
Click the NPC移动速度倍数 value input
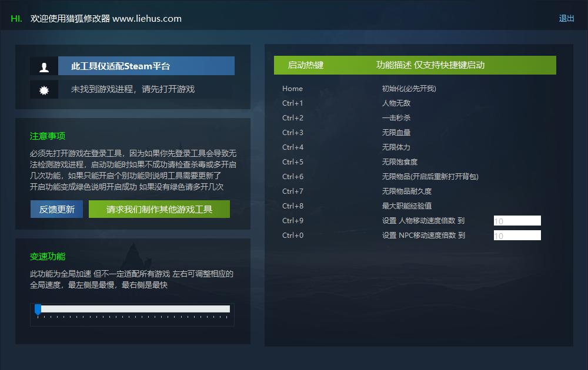pyautogui.click(x=517, y=235)
